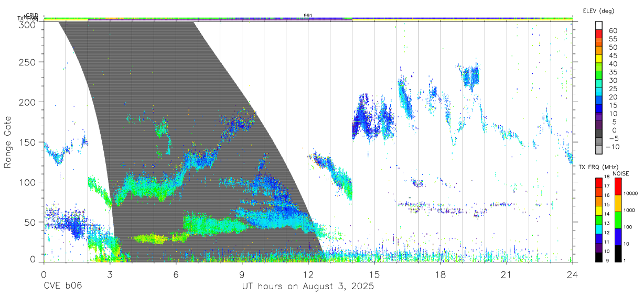Click the ELEV legend label '60'

(613, 31)
